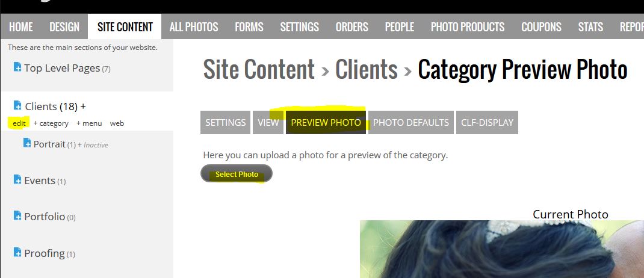Click the + menu link under Clients
644x278 pixels.
[x=89, y=123]
